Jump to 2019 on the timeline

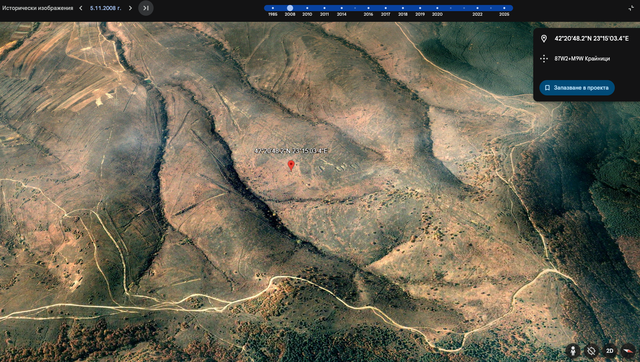[x=420, y=8]
